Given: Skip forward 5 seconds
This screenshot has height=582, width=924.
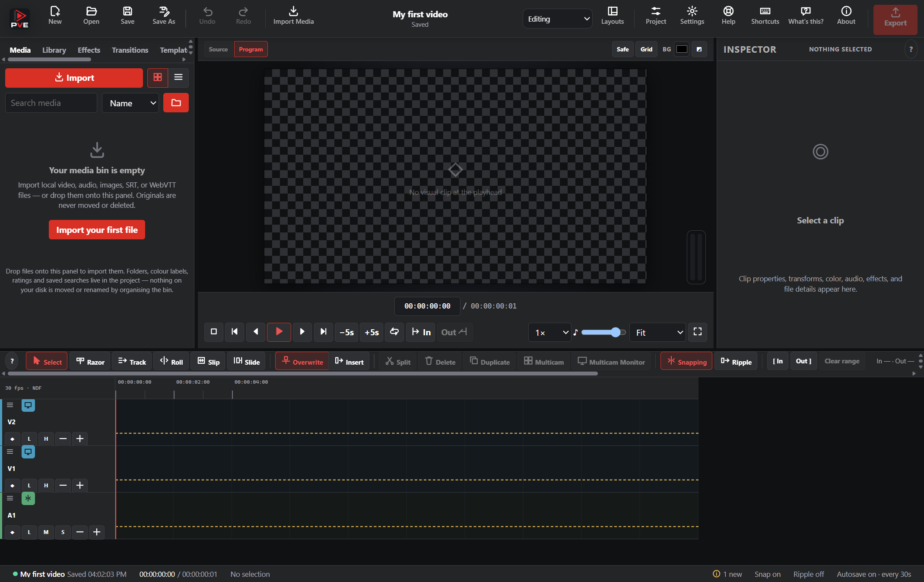Looking at the screenshot, I should pos(372,332).
